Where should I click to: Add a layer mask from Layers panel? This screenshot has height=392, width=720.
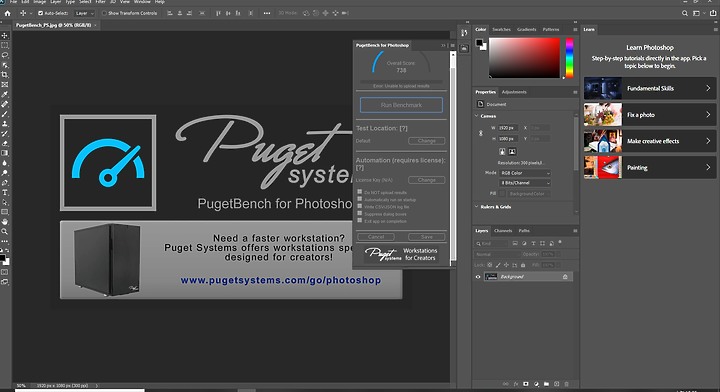[526, 384]
